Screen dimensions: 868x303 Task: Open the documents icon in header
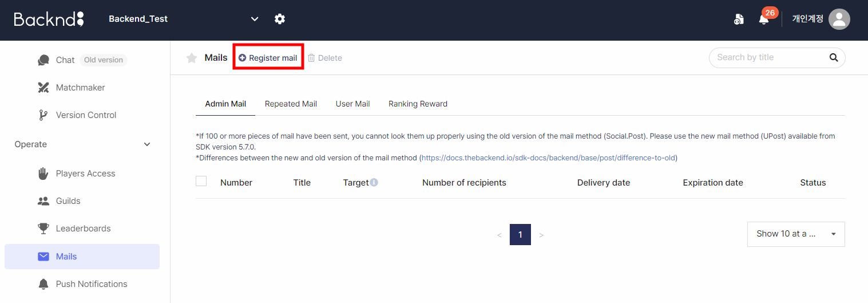click(x=739, y=19)
